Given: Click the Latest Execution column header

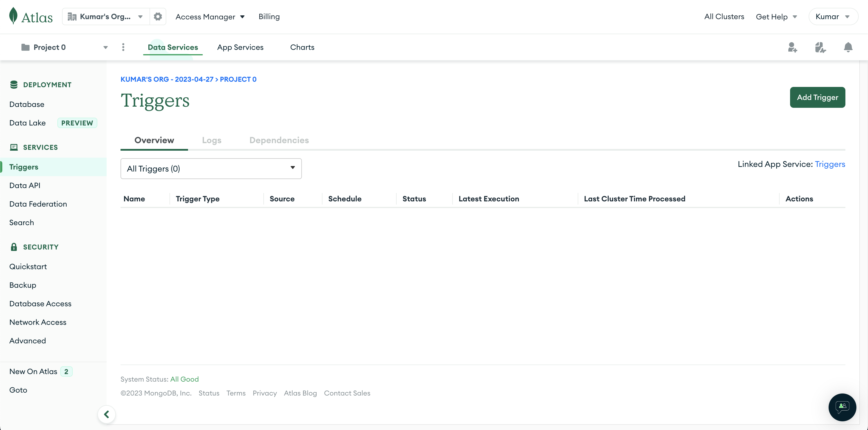Looking at the screenshot, I should tap(488, 199).
